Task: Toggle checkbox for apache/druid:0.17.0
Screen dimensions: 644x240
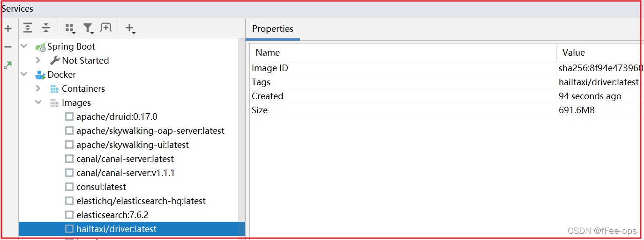Action: pyautogui.click(x=69, y=116)
